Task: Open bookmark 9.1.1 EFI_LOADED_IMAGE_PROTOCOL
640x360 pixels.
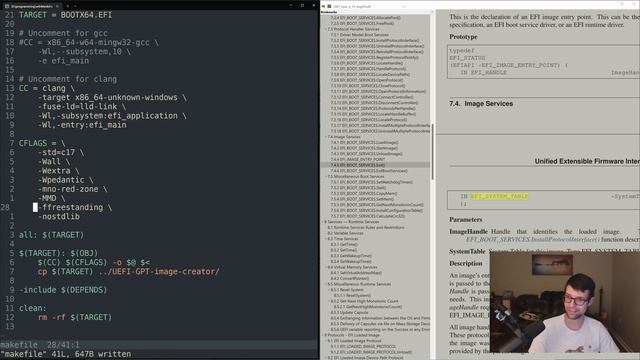Action: point(363,347)
